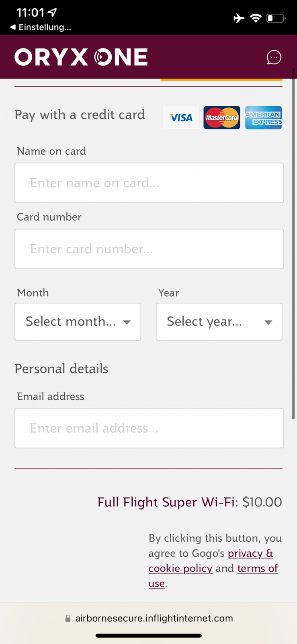
Task: Tap the battery status icon
Action: click(276, 18)
